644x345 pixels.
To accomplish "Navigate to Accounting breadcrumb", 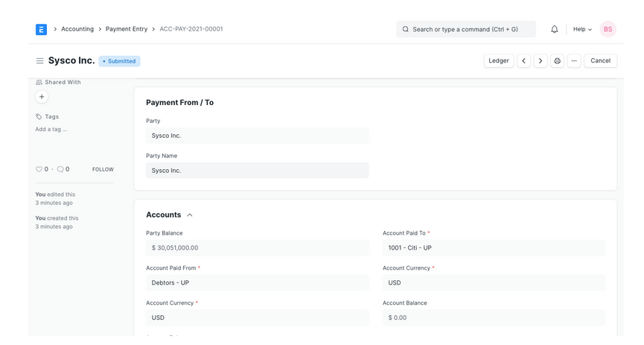I will click(77, 29).
